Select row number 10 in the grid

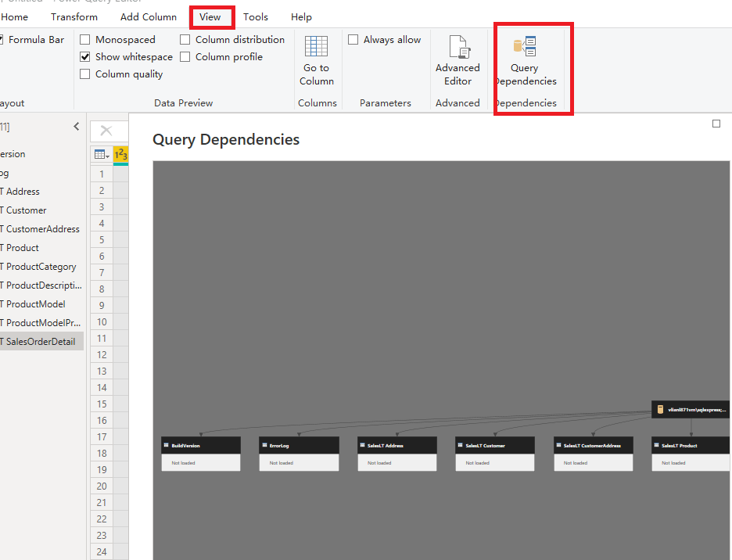(x=102, y=321)
